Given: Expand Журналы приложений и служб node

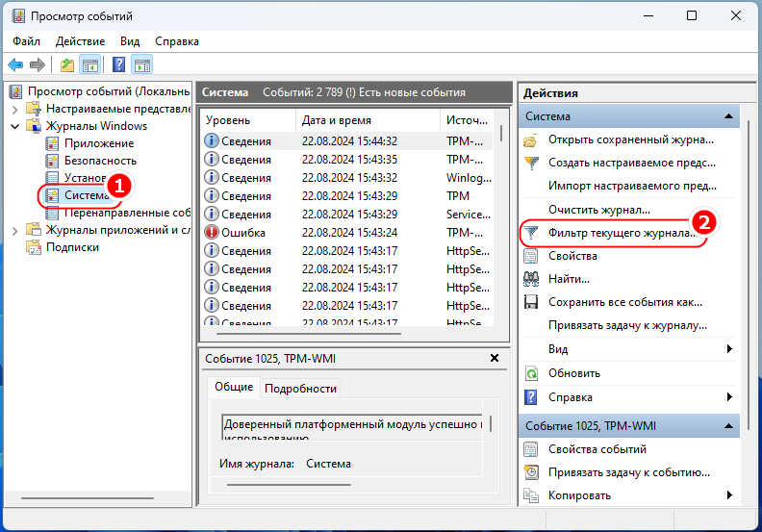Looking at the screenshot, I should (x=15, y=231).
